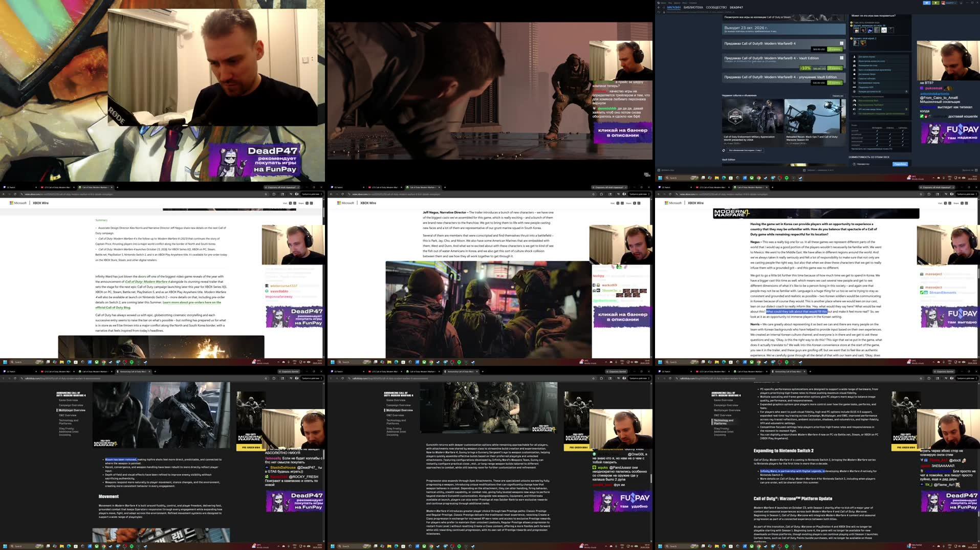Click 'Требуется действие' button in Movement panel browser
The width and height of the screenshot is (980, 550).
click(311, 378)
